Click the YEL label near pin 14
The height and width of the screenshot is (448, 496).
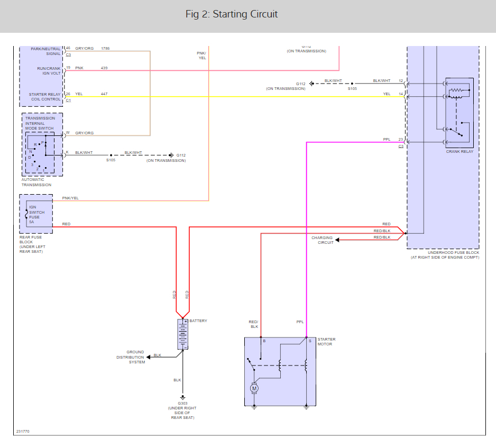[387, 94]
